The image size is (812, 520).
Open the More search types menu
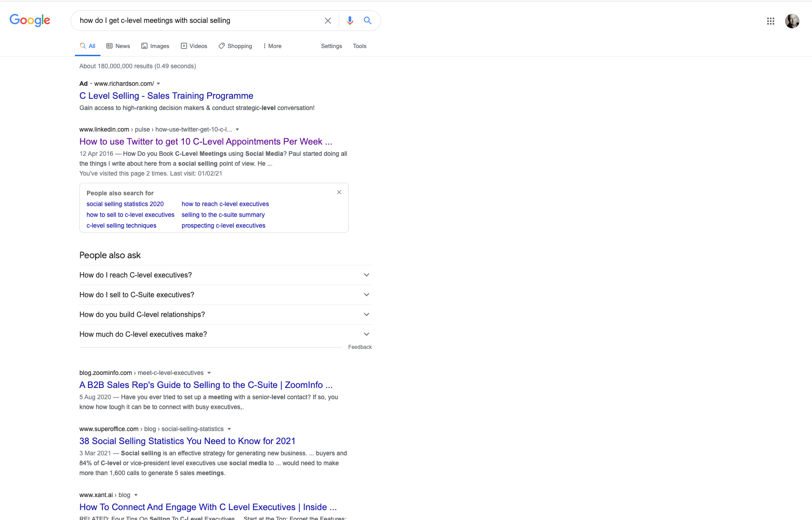272,46
